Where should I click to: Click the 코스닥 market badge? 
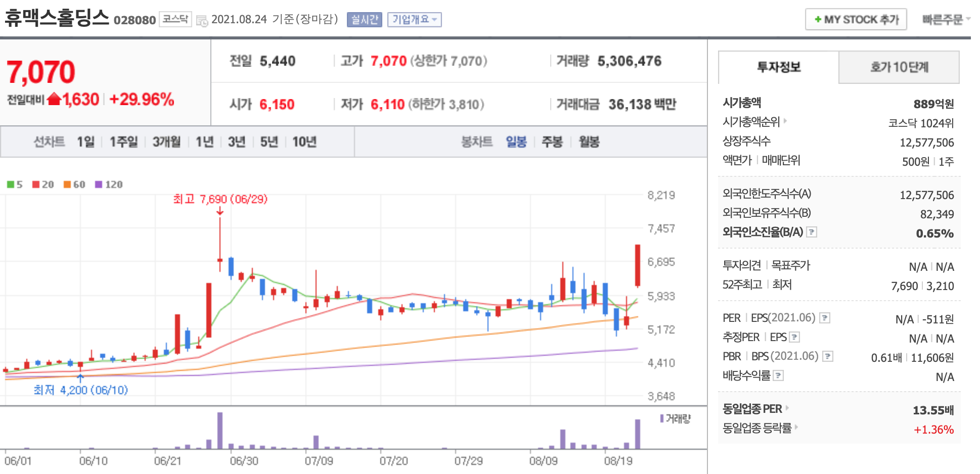pyautogui.click(x=175, y=19)
